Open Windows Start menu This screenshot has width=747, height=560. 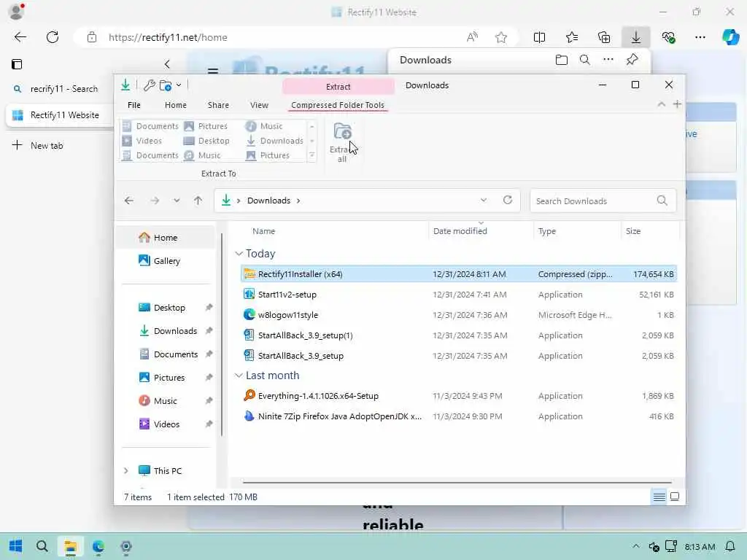[x=15, y=546]
